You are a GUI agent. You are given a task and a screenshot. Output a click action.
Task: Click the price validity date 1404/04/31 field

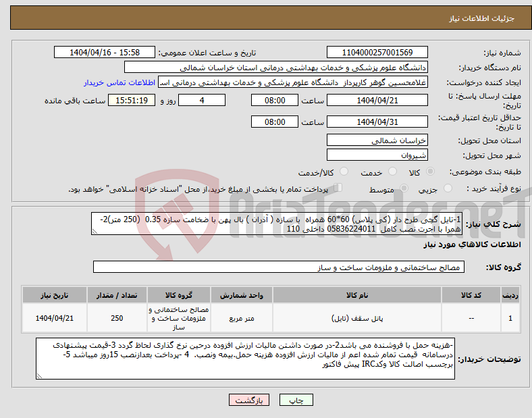(x=377, y=122)
